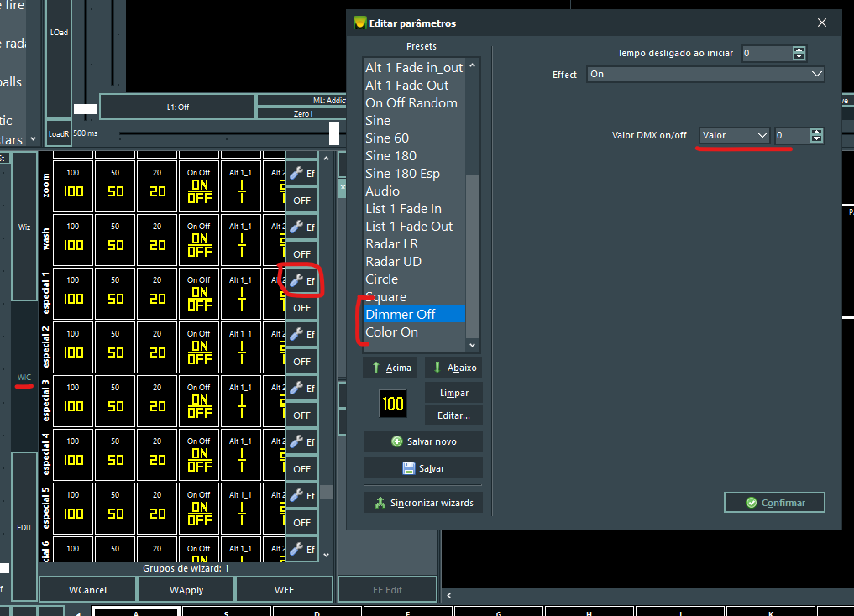The height and width of the screenshot is (616, 854).
Task: Toggle the OFF state below the zoom Ef wrench
Action: [x=301, y=200]
